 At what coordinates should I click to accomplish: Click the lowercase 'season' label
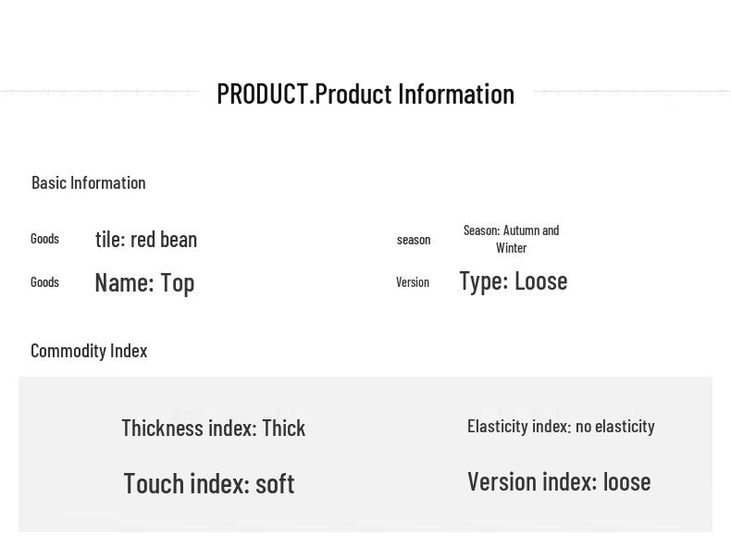pos(414,240)
